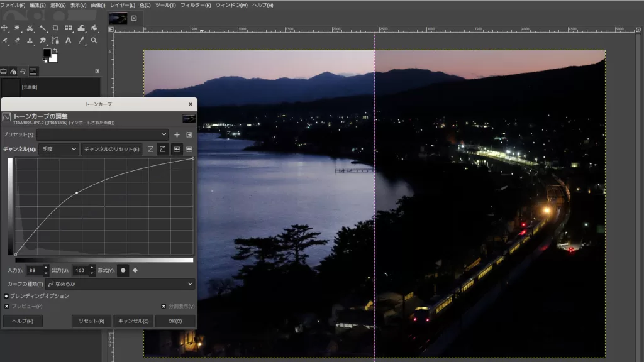Click the OK(O) button
The image size is (644, 362).
[175, 321]
